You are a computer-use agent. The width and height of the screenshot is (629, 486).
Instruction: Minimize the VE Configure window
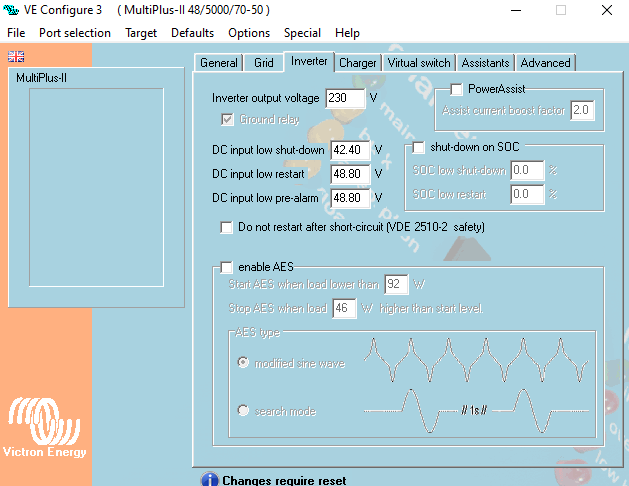(x=516, y=10)
